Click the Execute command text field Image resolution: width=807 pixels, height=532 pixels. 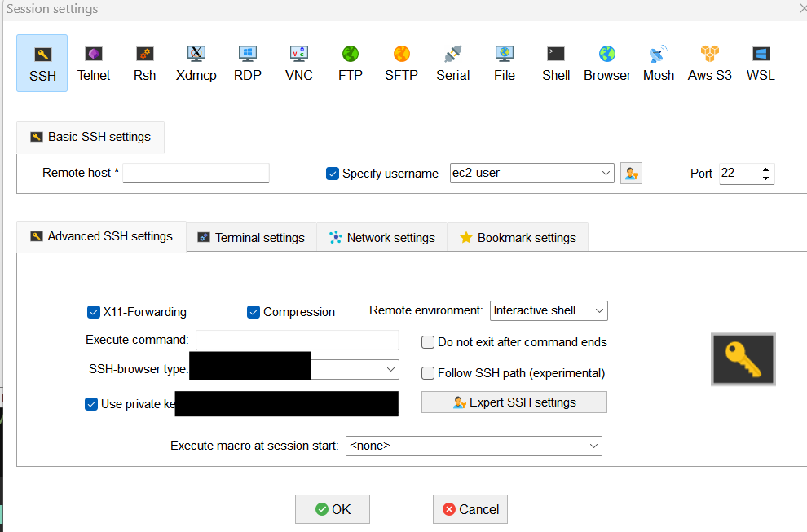point(298,340)
